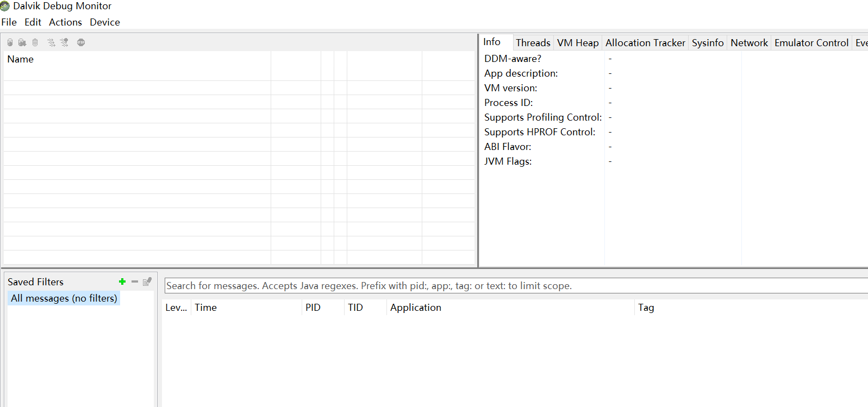Switch to the Sysinfo tab
This screenshot has height=407, width=868.
point(708,43)
